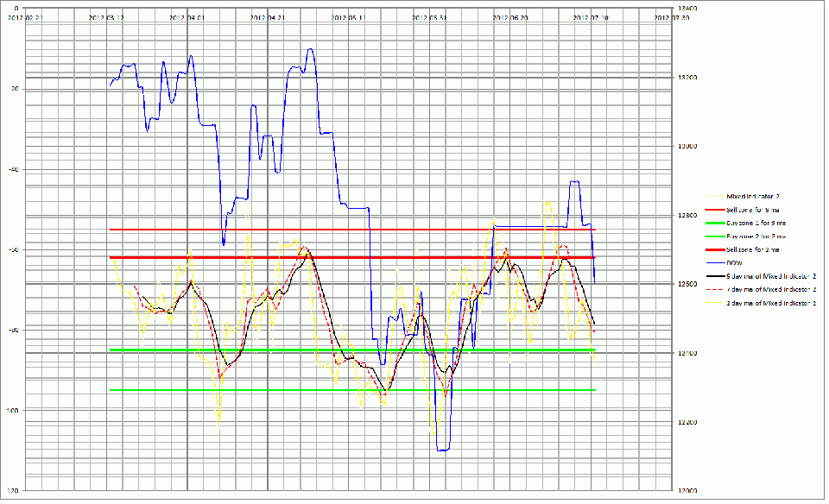Click the 13000 value on right axis
Viewport: 829px width, 504px height.
pos(685,147)
